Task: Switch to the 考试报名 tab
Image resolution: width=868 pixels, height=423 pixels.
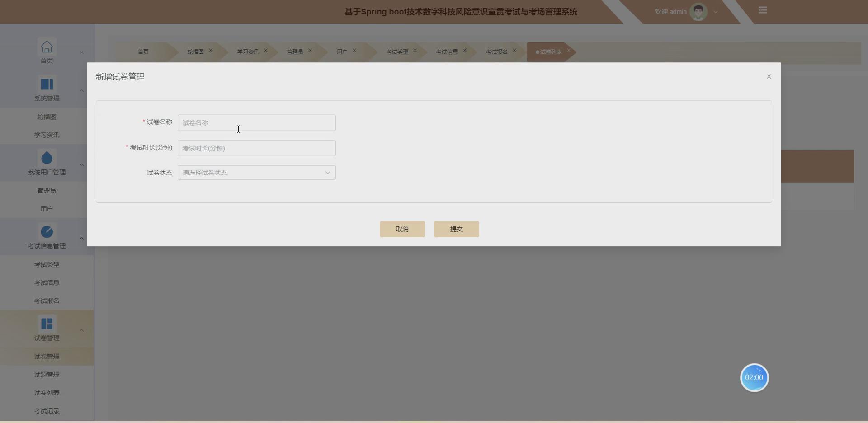Action: (496, 52)
